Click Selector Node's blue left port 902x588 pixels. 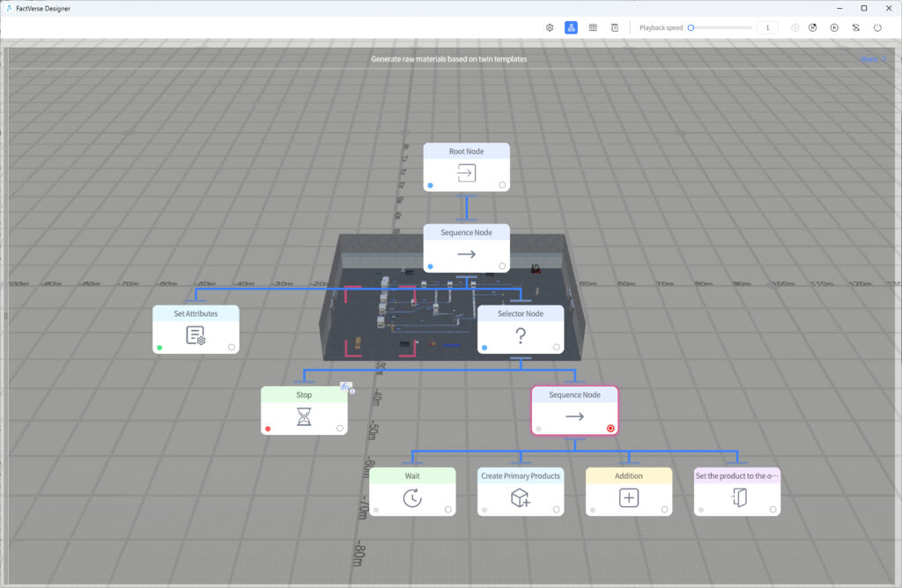(x=484, y=348)
